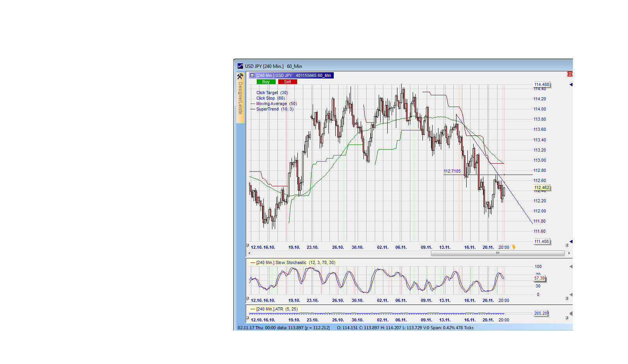Click the current price tag 112.462

click(x=542, y=187)
